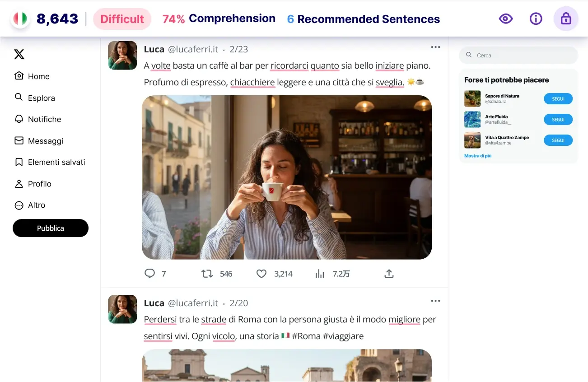Click the reply icon on first post

point(149,274)
